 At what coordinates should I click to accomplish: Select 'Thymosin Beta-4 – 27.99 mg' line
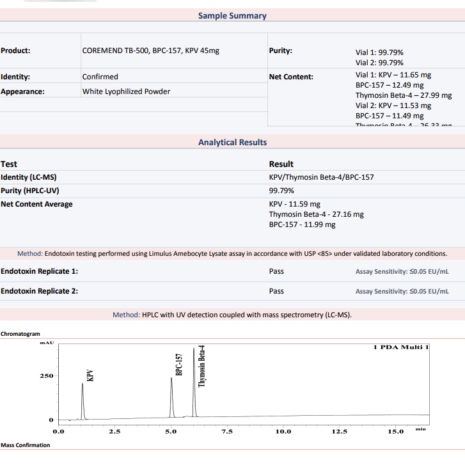click(x=403, y=95)
